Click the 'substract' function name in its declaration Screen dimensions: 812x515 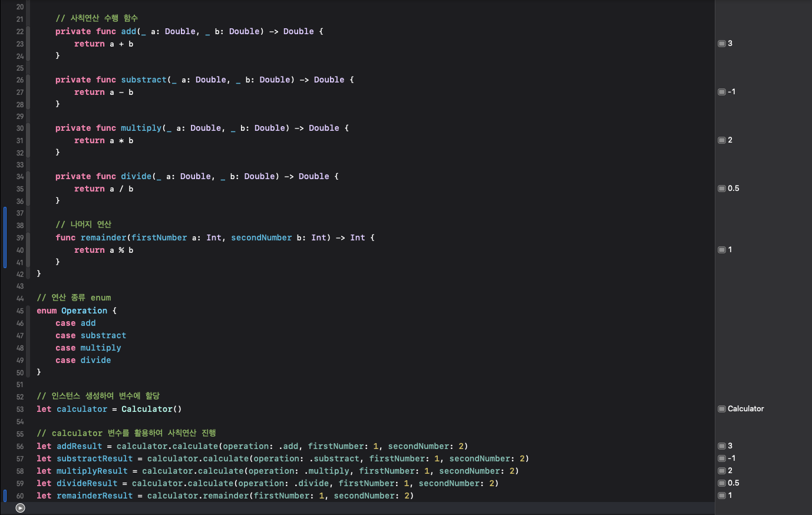[144, 80]
